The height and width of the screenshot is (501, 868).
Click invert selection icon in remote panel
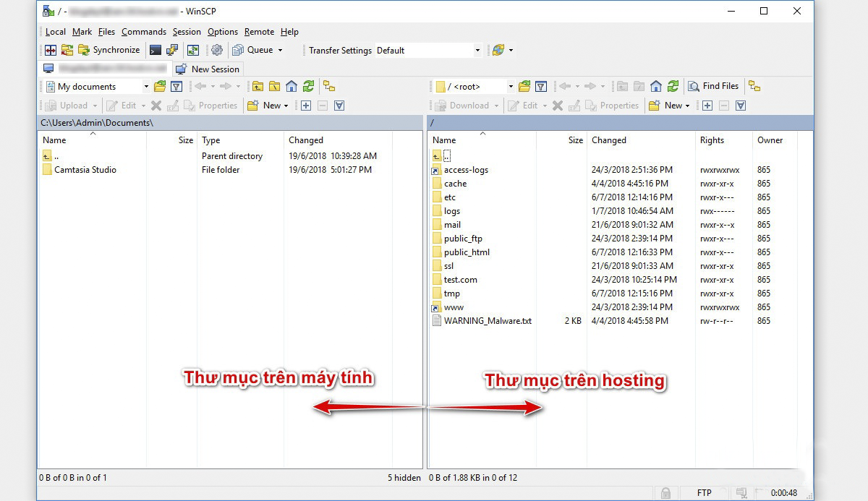point(741,106)
